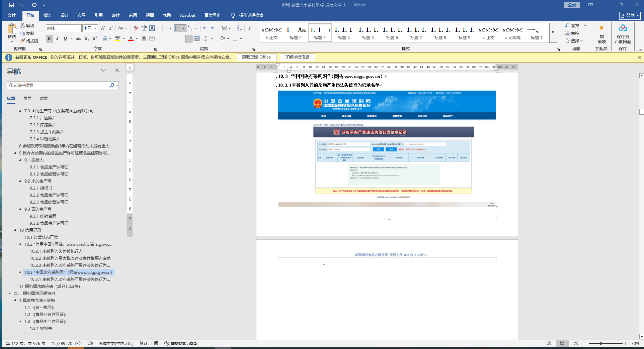Toggle Bold formatting
Viewport: 644px width, 349px height.
pos(49,38)
